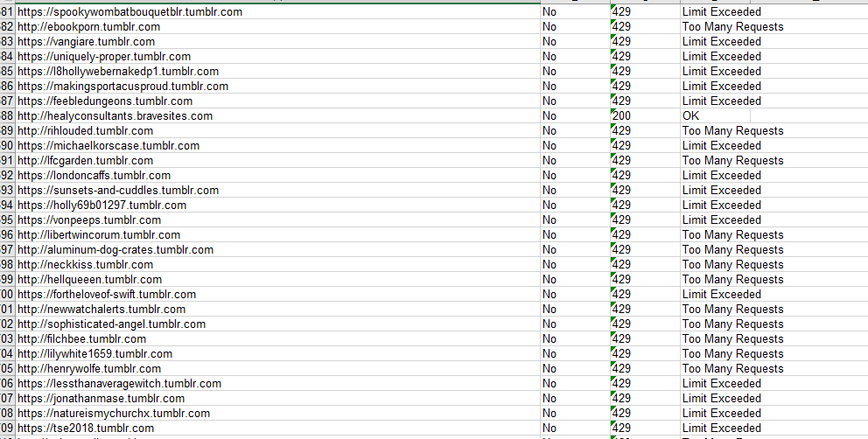Select lessthanaveragewitch.tumblr.com cell
This screenshot has width=868, height=439.
tap(278, 384)
